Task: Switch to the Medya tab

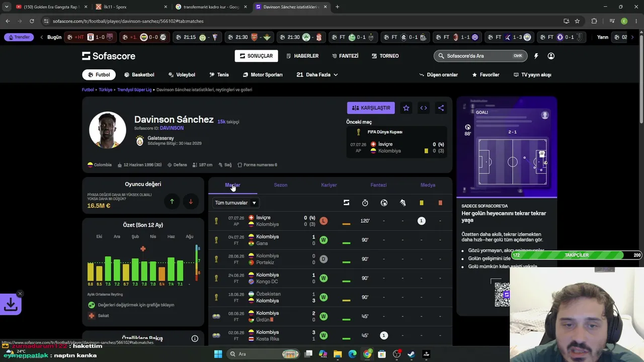Action: [428, 185]
